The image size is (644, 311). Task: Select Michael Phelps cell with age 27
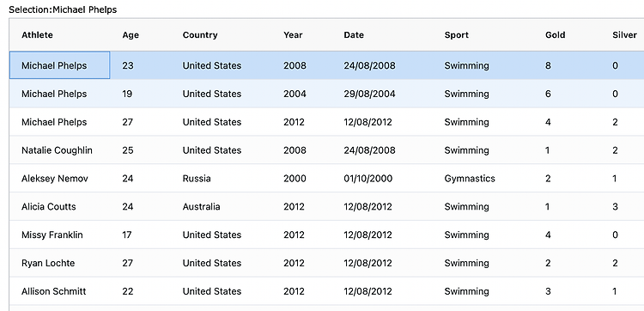pos(59,122)
